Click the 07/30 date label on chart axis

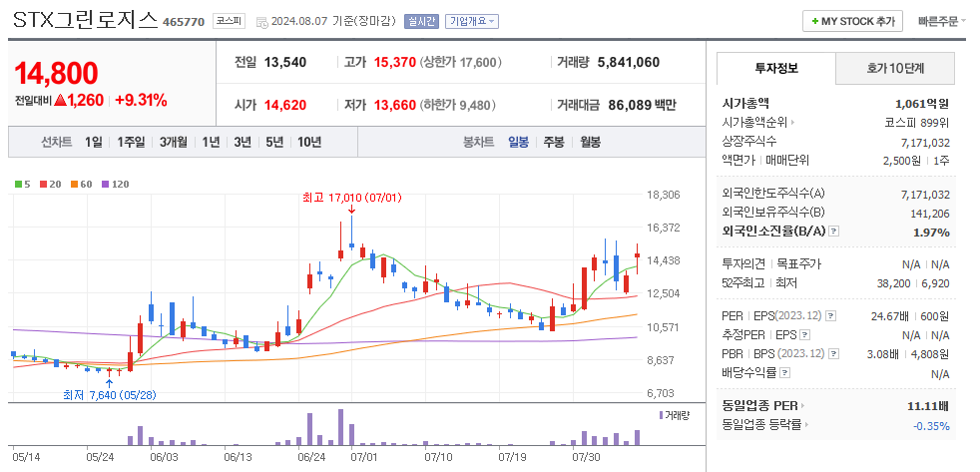point(585,457)
